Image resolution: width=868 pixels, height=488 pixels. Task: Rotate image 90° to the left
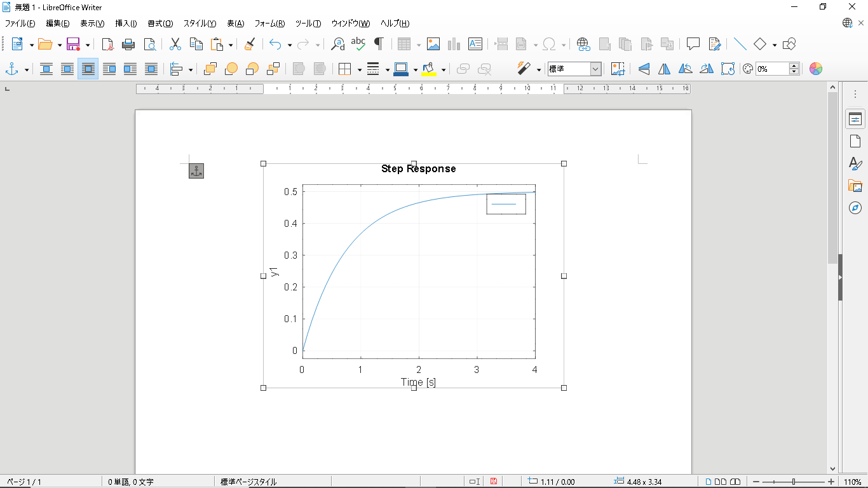click(686, 69)
